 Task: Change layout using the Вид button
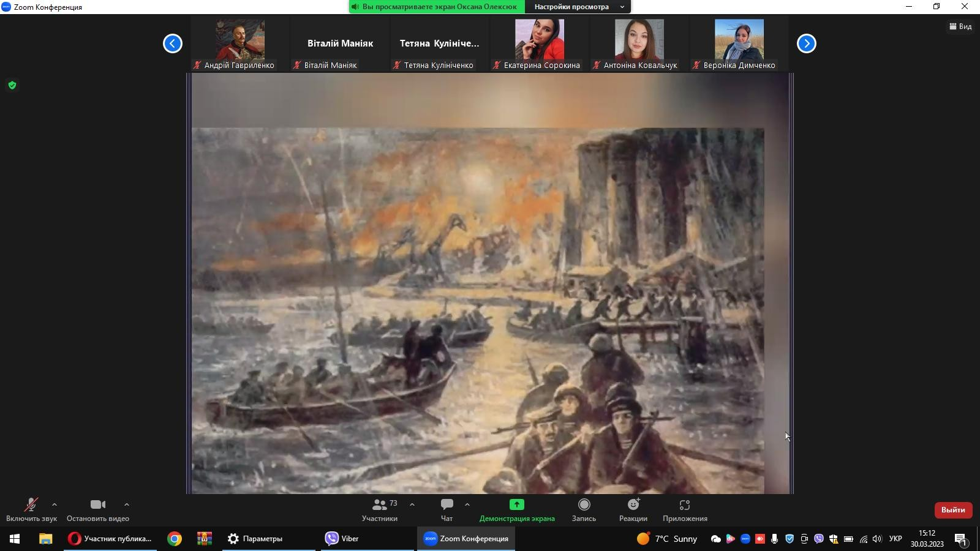[960, 26]
